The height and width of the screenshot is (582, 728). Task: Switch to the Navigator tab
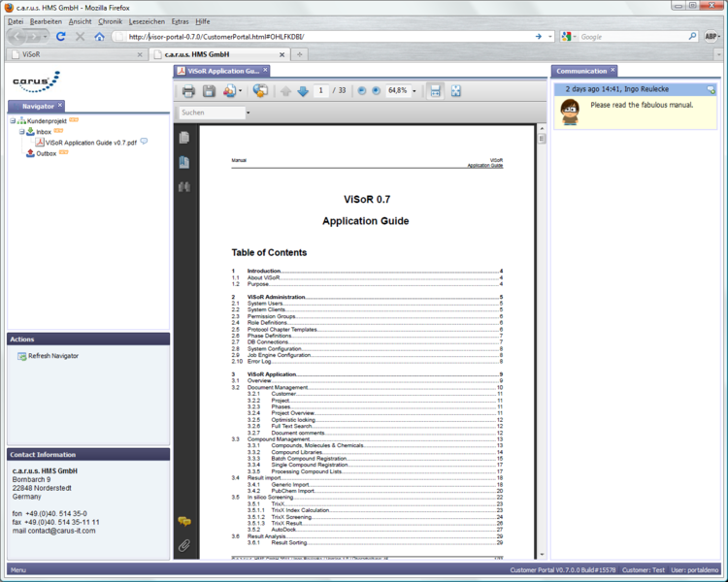(x=38, y=107)
